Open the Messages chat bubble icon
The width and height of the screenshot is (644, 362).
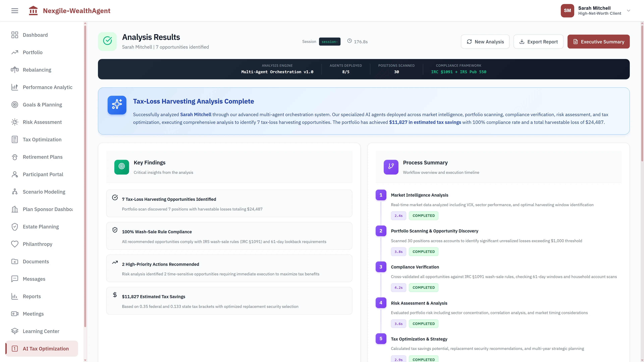click(x=15, y=279)
